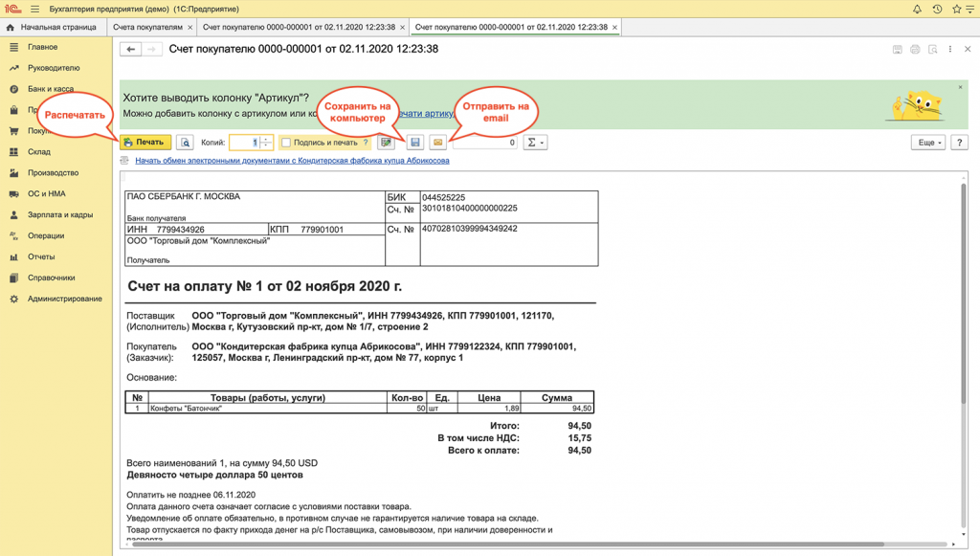Click the BIC value 044525225
980x556 pixels.
pos(443,197)
